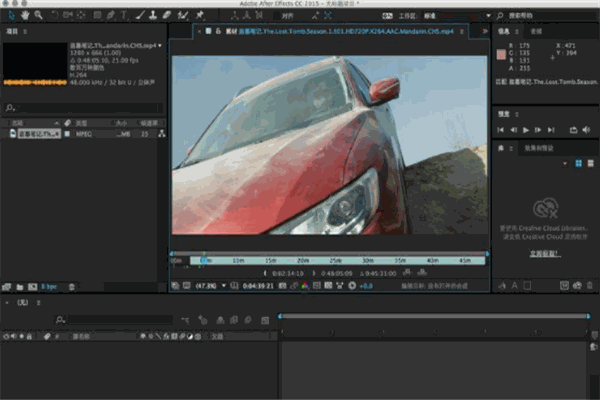
Task: Select the Selection arrow tool
Action: click(x=11, y=15)
